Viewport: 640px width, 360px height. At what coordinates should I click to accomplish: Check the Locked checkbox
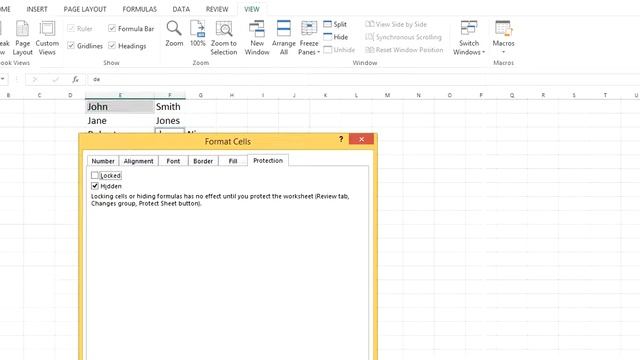[x=95, y=176]
